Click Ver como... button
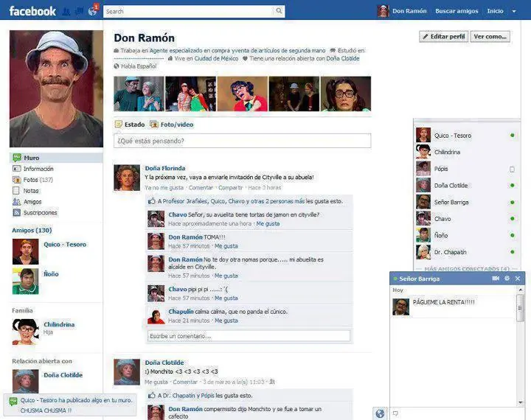Screen dimensions: 531x420 coord(490,37)
